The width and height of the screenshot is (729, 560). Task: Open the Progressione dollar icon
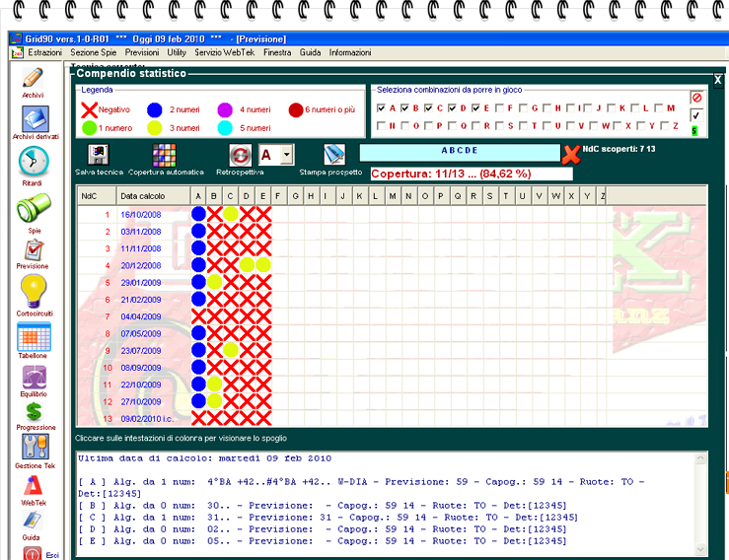tap(34, 410)
